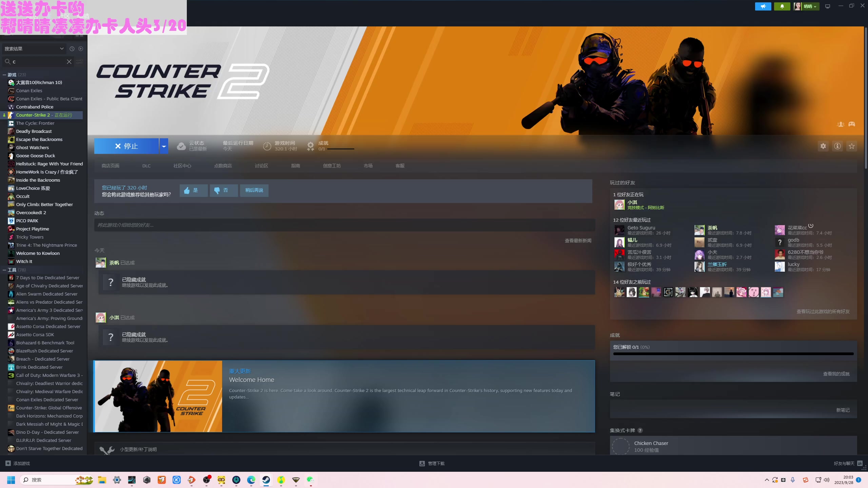Switch to Big Picture mode monitor icon
The height and width of the screenshot is (488, 868).
coord(828,6)
